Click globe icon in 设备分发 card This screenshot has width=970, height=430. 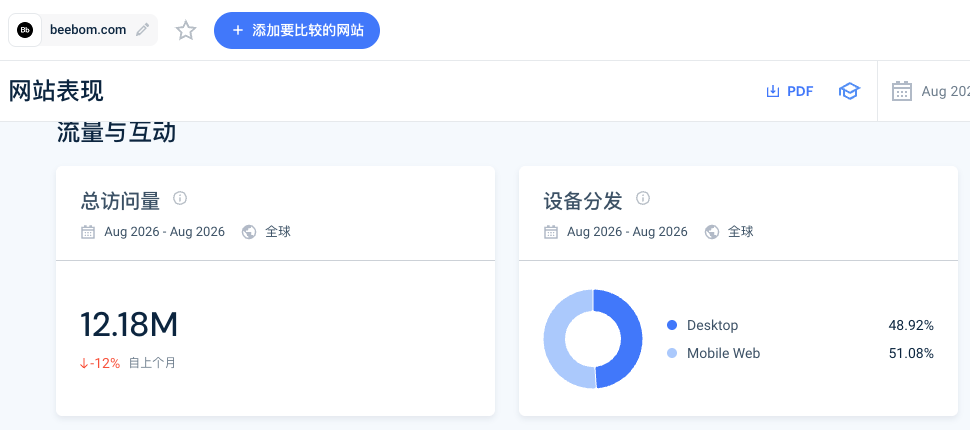tap(712, 232)
